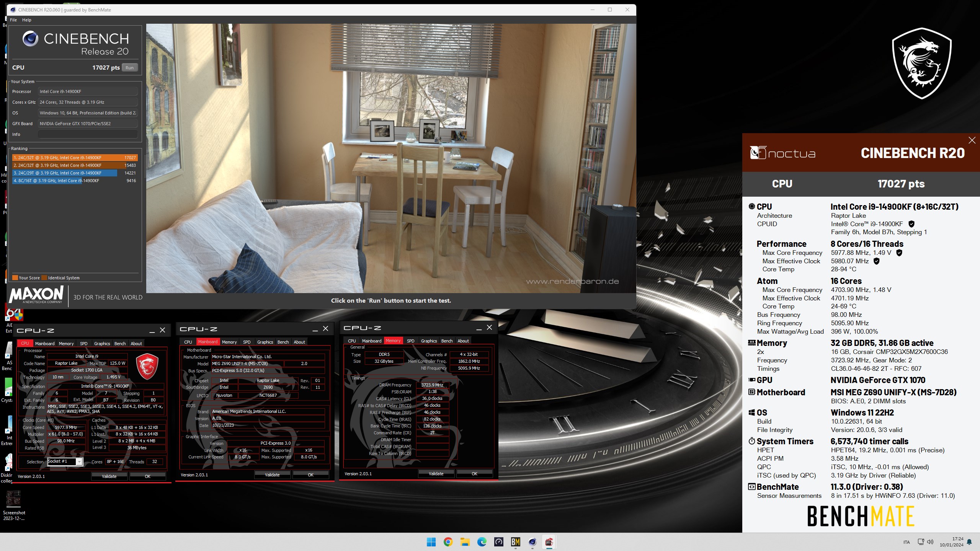Click the red MSI dragon shield in CPU-Z
The width and height of the screenshot is (980, 551).
tap(147, 366)
